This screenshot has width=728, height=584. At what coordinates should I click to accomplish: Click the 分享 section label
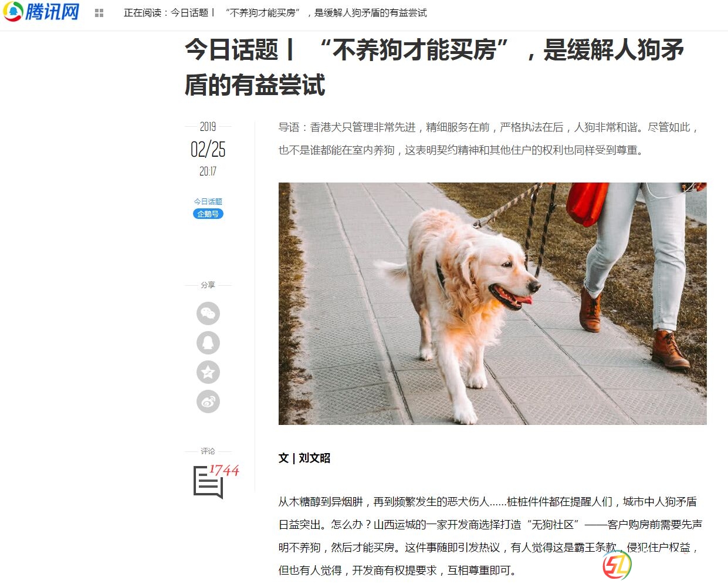208,285
